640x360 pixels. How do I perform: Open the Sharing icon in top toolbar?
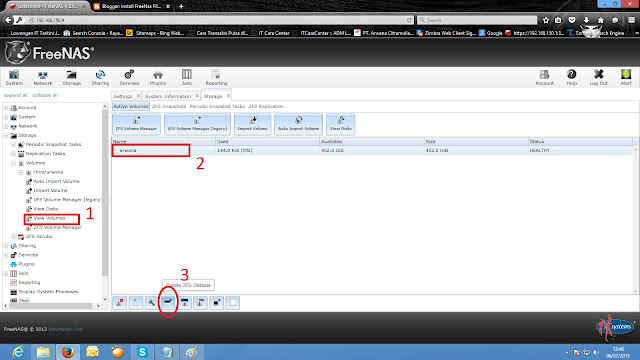point(100,77)
